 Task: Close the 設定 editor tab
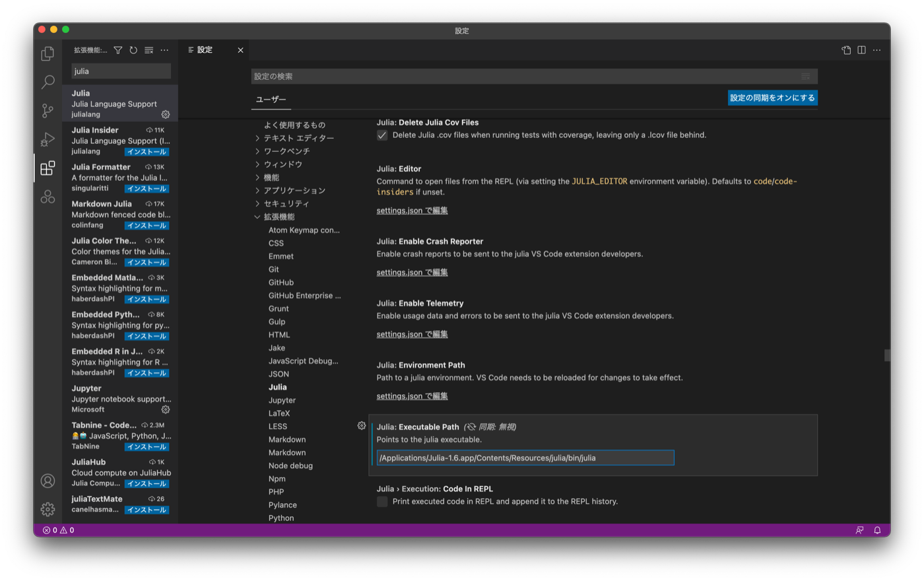point(240,50)
